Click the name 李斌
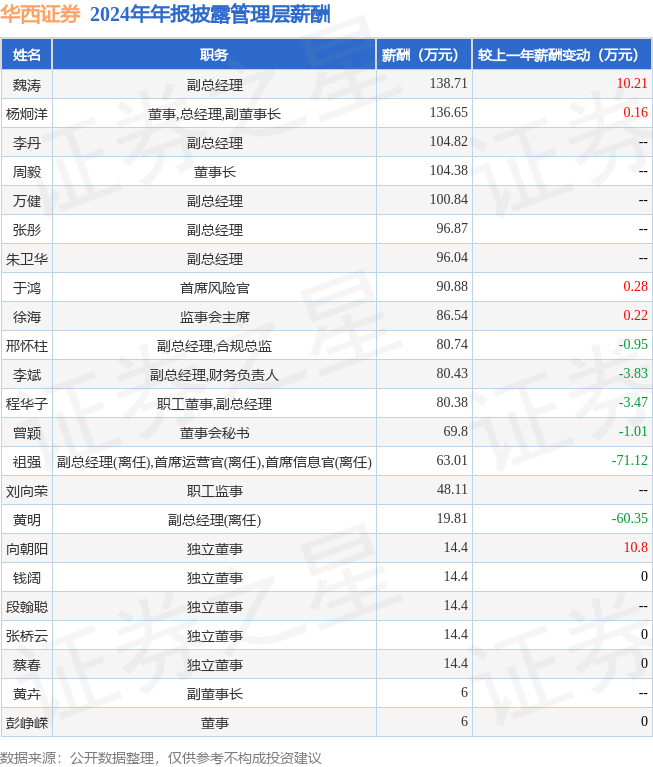The height and width of the screenshot is (767, 653). point(27,375)
